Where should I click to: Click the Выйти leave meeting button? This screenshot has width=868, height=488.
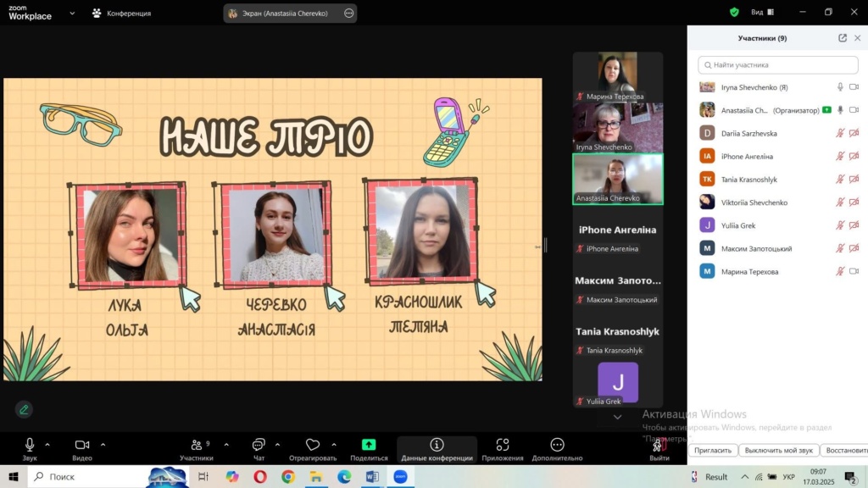pyautogui.click(x=659, y=449)
